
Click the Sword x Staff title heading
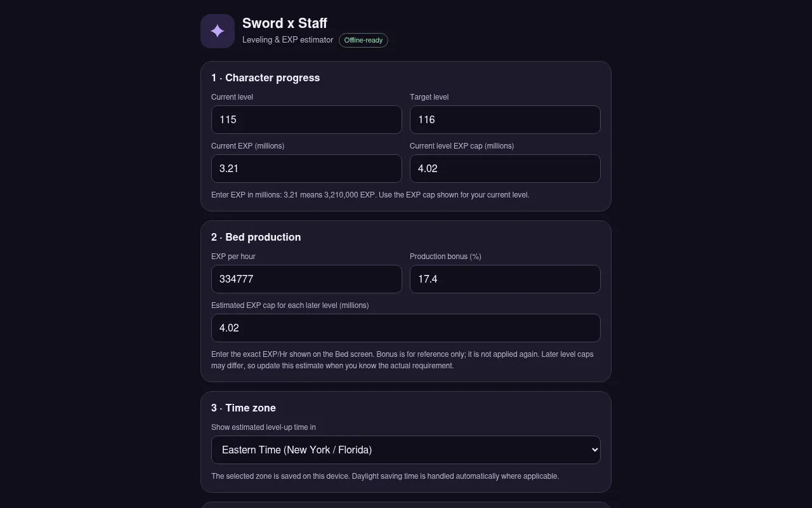tap(285, 23)
